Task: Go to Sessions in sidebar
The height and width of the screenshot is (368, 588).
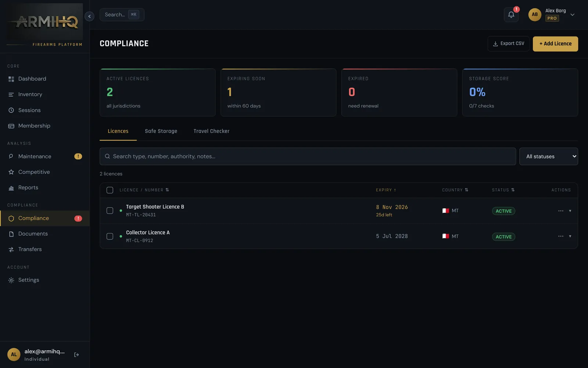Action: 44,110
